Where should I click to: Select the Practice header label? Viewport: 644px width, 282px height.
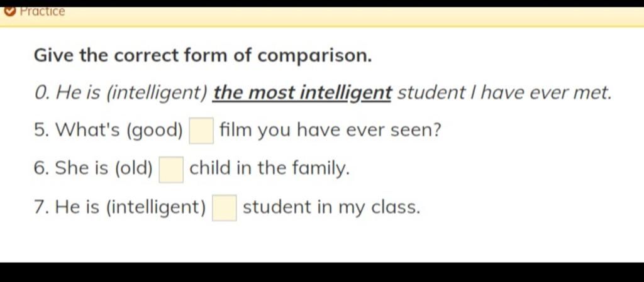pos(42,11)
